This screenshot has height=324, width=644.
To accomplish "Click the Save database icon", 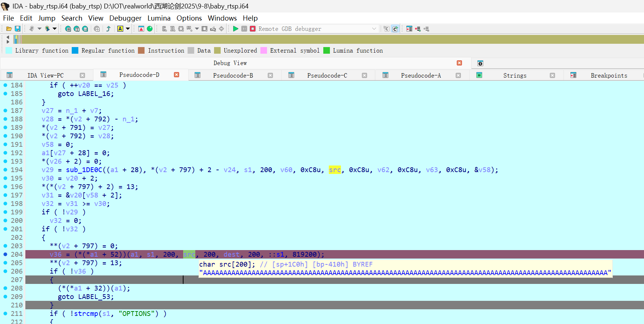I will 17,29.
